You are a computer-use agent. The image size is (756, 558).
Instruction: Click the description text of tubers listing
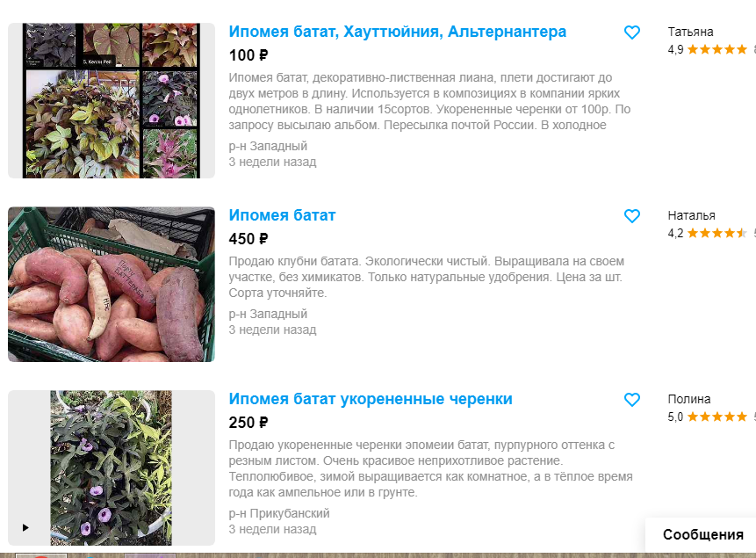(426, 277)
